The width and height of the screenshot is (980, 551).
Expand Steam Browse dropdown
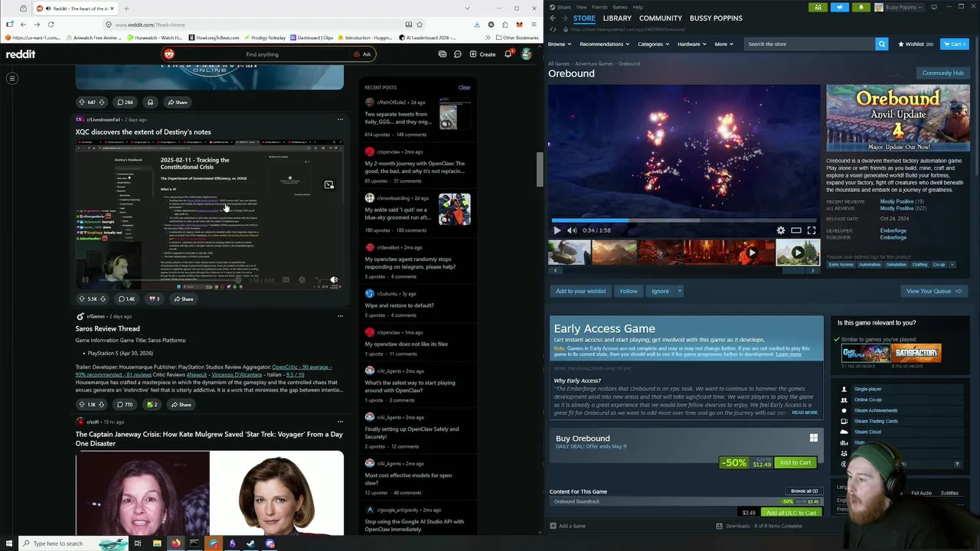pyautogui.click(x=559, y=44)
